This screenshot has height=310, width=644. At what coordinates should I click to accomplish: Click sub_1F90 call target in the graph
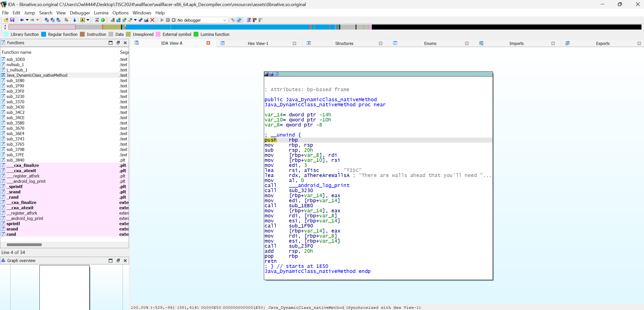tap(301, 226)
